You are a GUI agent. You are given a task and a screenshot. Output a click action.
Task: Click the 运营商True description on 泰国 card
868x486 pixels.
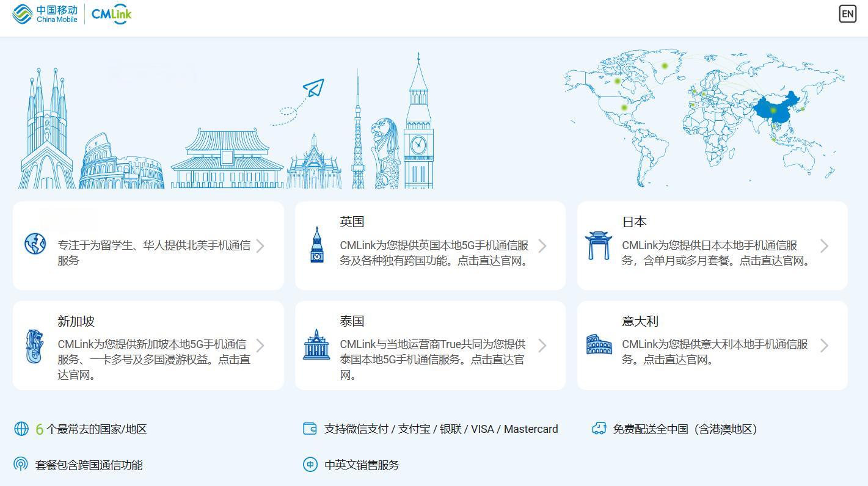(x=432, y=360)
